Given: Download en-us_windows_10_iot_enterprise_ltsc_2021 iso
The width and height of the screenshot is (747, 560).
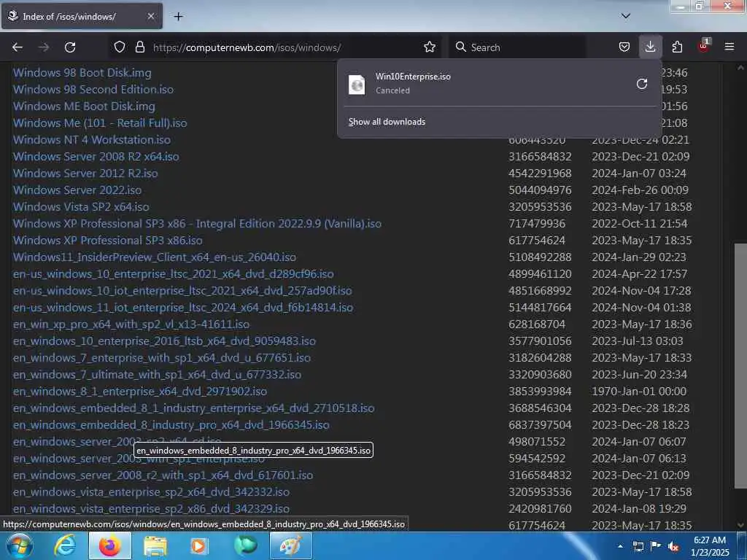Looking at the screenshot, I should point(182,290).
